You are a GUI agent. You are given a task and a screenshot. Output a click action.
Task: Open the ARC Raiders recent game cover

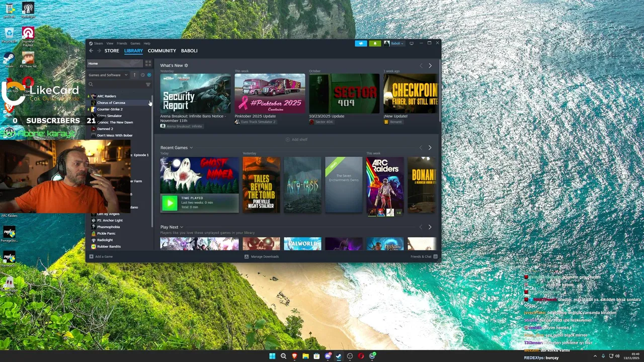coord(385,185)
